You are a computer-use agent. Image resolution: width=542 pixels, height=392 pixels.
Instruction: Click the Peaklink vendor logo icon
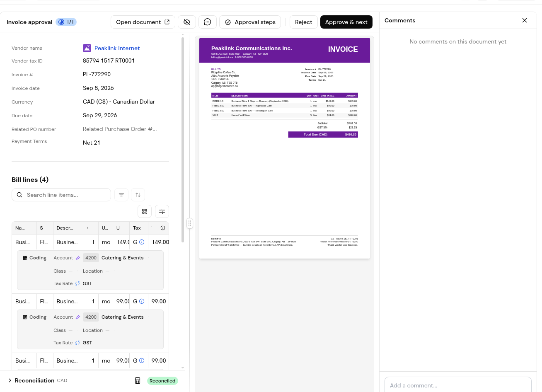click(87, 48)
